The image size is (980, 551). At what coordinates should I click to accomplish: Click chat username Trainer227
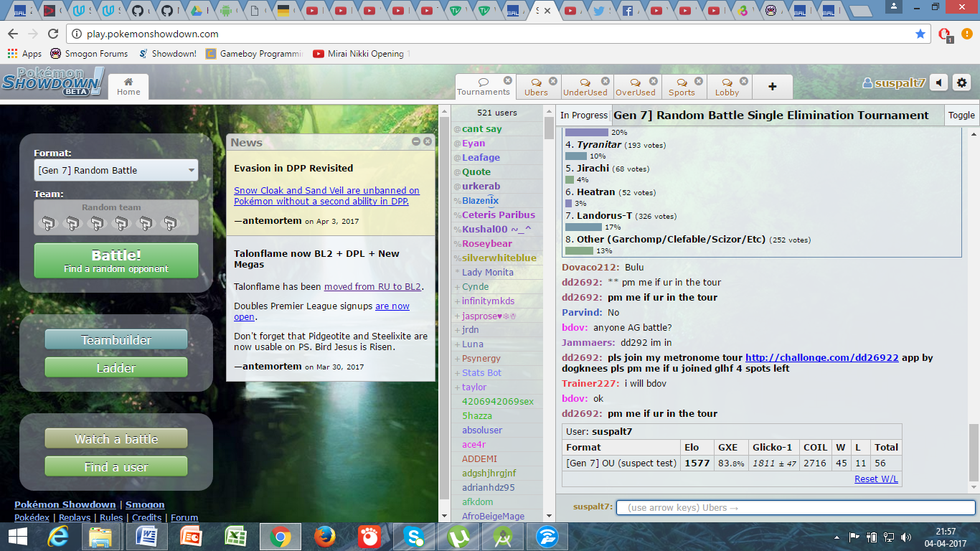(x=590, y=384)
